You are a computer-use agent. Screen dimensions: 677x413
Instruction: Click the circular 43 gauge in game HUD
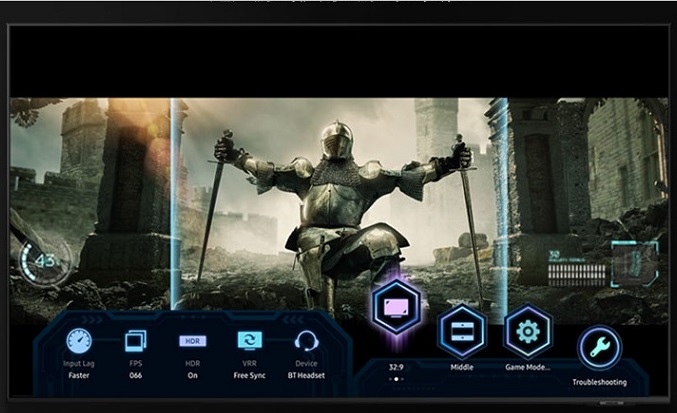click(x=45, y=262)
